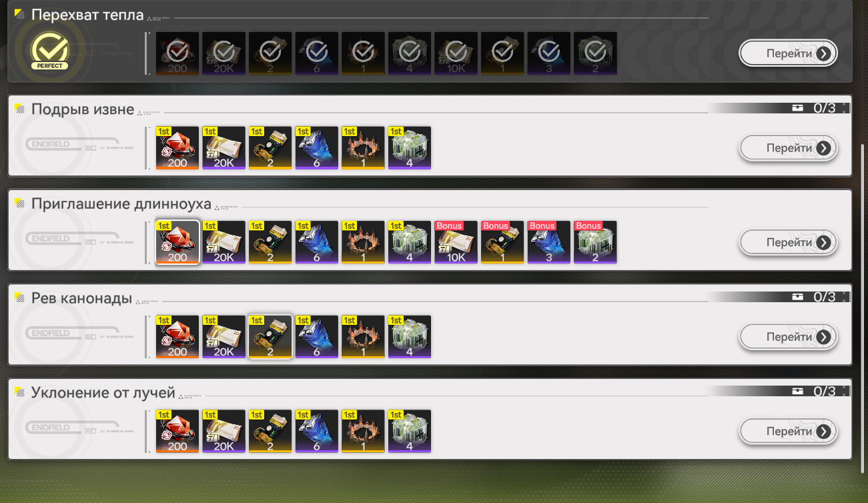This screenshot has width=868, height=503.
Task: Select Bonus 10K banknote in Приглашение длинноуха
Action: (456, 242)
